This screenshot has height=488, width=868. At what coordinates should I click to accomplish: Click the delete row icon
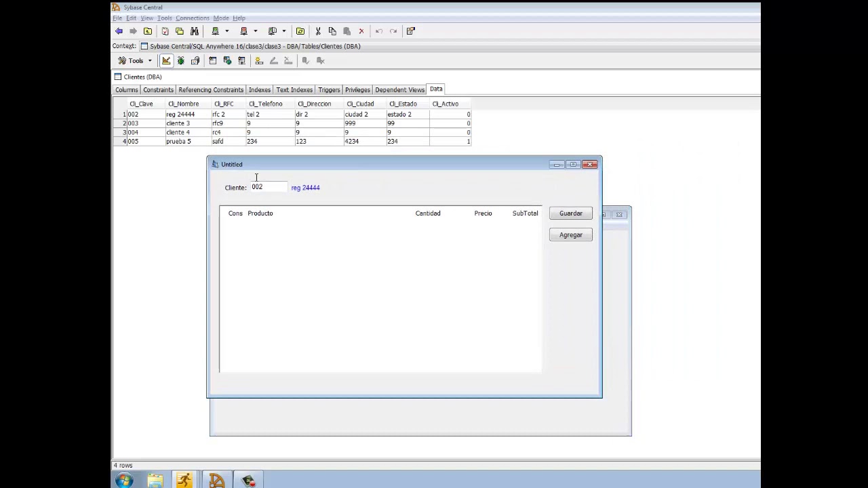288,61
